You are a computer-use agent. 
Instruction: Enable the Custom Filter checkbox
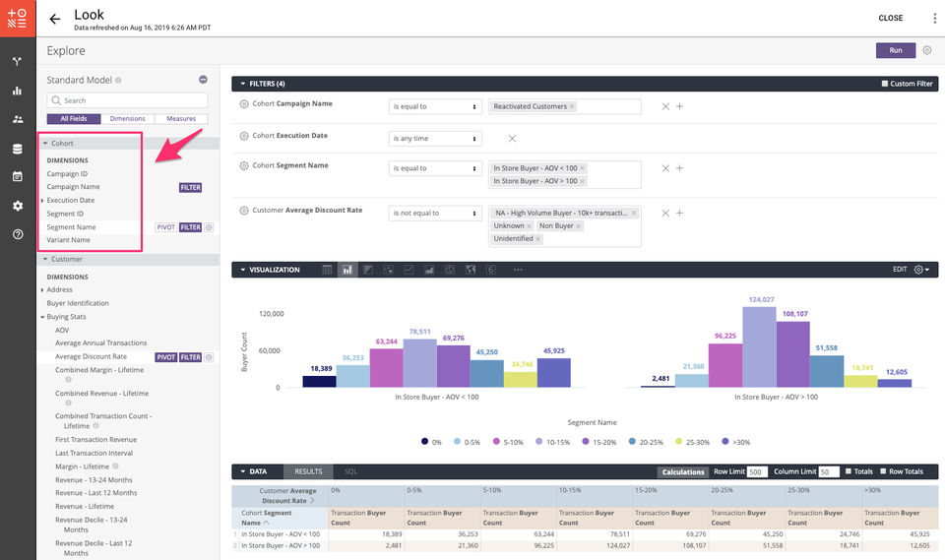(885, 84)
